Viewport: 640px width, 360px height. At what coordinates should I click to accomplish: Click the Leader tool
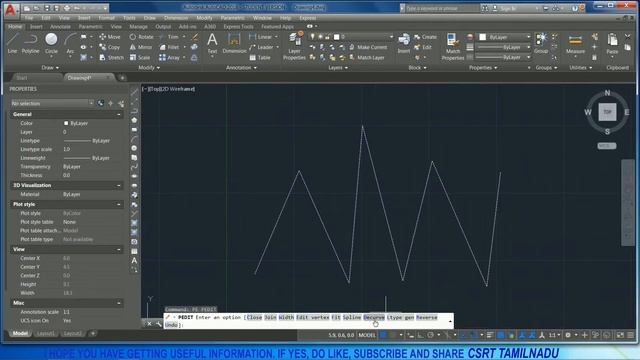click(x=261, y=47)
